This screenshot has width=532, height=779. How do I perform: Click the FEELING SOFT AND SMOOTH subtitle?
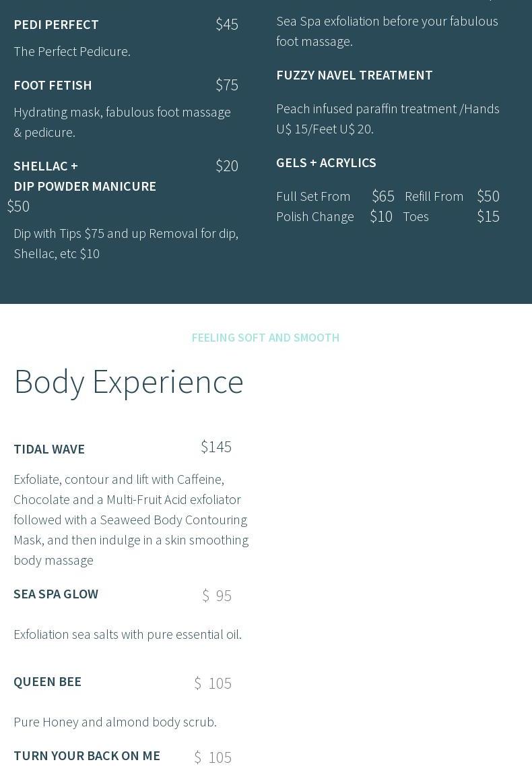(x=265, y=338)
